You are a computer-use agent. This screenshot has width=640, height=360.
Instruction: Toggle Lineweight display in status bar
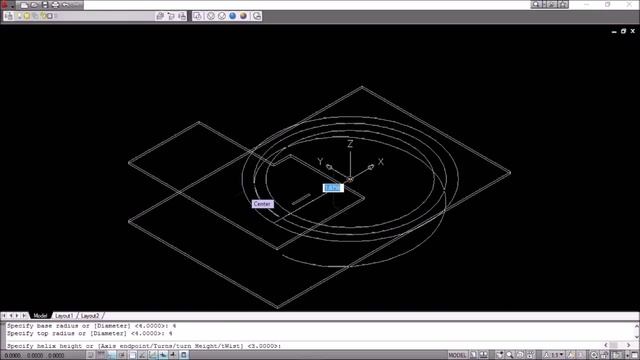click(x=173, y=355)
